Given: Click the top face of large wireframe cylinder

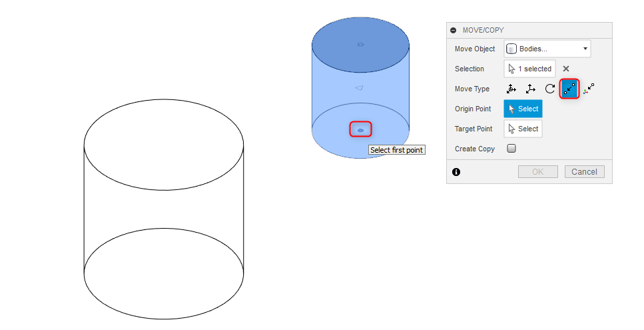Looking at the screenshot, I should [163, 145].
